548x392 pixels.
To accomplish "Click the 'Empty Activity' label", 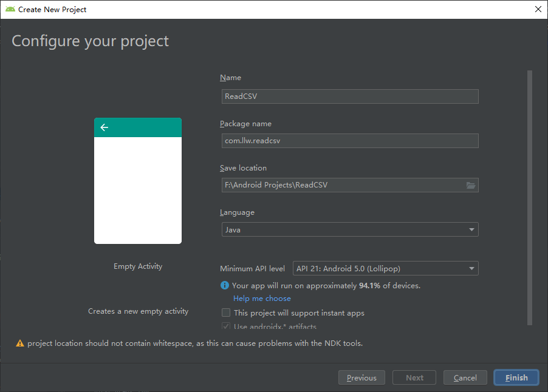I will [x=138, y=266].
